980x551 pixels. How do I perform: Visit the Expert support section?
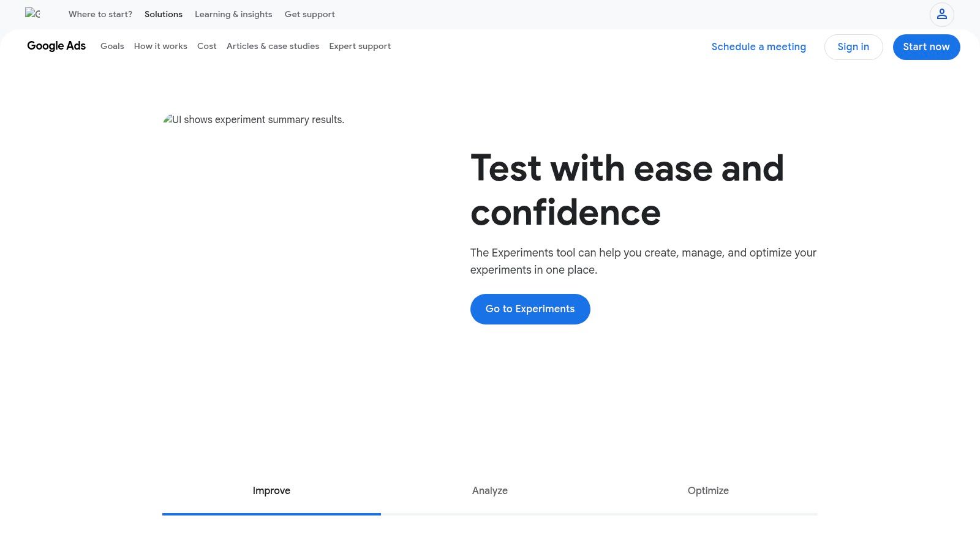click(x=360, y=47)
